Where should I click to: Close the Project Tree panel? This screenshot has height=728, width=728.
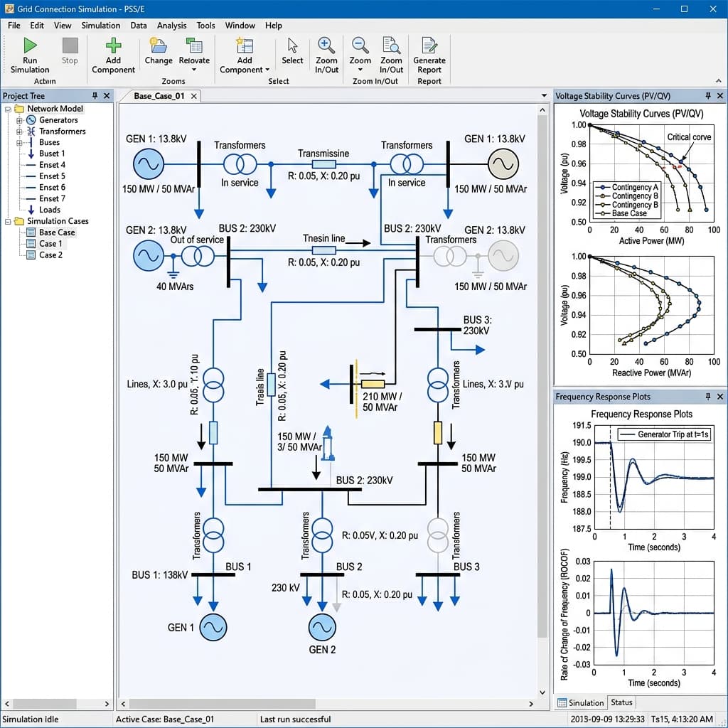107,96
